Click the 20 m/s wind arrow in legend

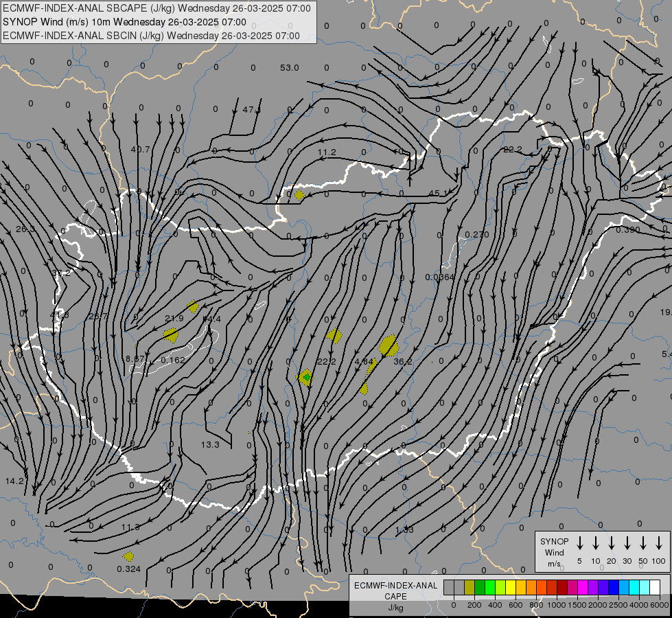(x=611, y=543)
